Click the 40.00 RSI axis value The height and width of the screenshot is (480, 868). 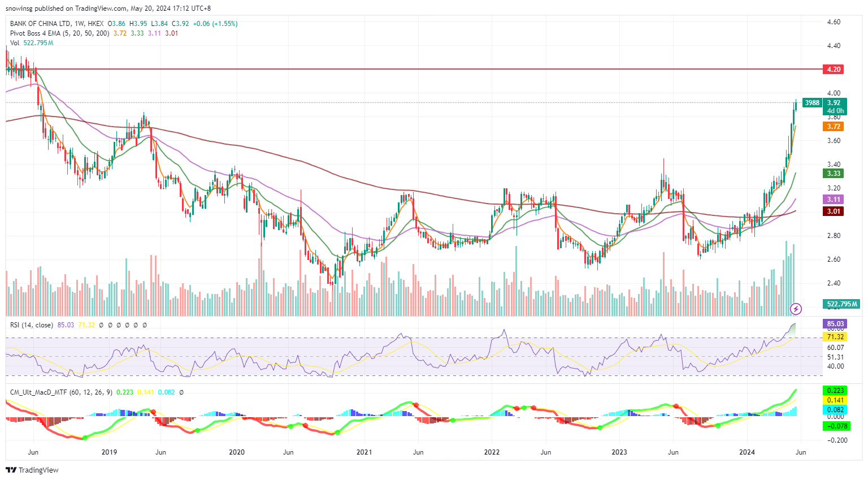(835, 366)
